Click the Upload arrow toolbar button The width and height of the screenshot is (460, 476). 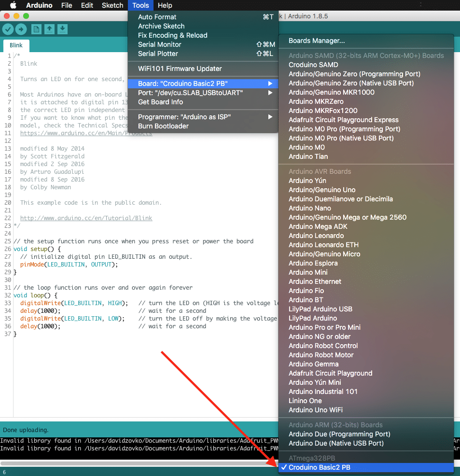[x=21, y=29]
